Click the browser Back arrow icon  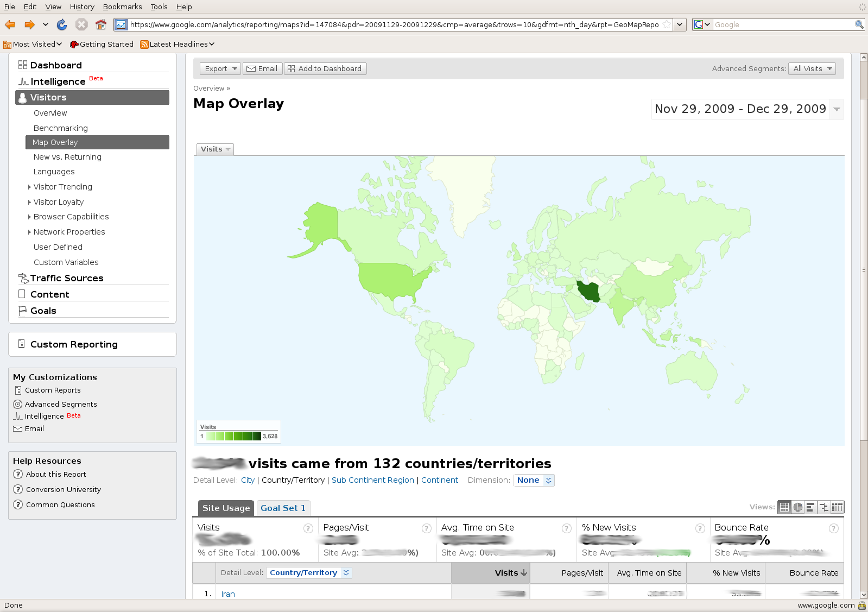pyautogui.click(x=10, y=24)
